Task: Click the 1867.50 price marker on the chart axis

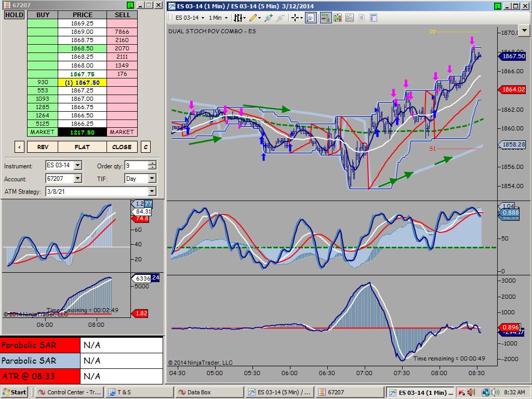Action: pyautogui.click(x=512, y=56)
